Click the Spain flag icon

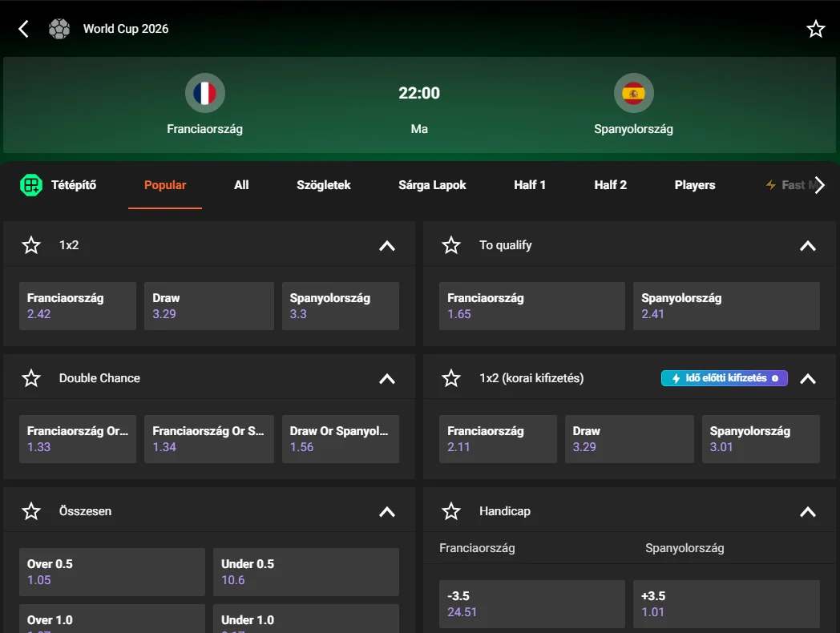[633, 93]
